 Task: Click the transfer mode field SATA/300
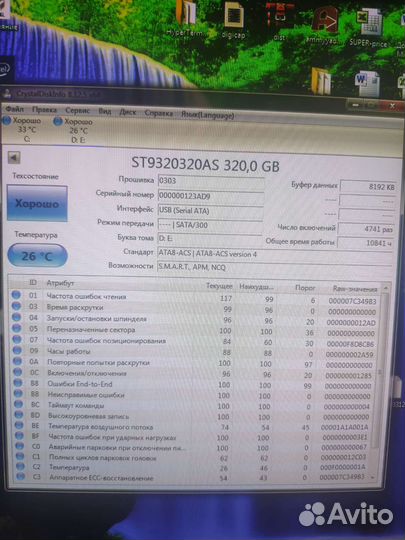point(210,225)
